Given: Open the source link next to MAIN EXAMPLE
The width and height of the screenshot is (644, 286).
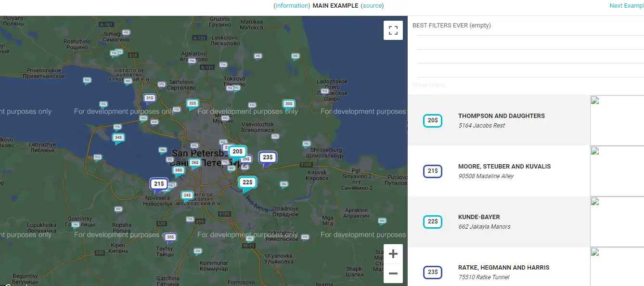Looking at the screenshot, I should coord(373,5).
